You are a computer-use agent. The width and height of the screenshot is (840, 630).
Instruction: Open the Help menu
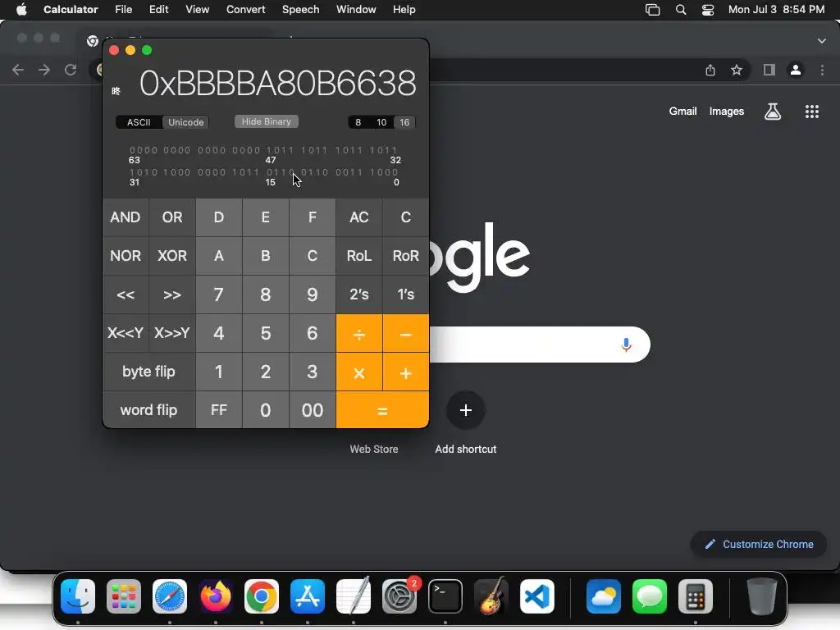click(404, 10)
